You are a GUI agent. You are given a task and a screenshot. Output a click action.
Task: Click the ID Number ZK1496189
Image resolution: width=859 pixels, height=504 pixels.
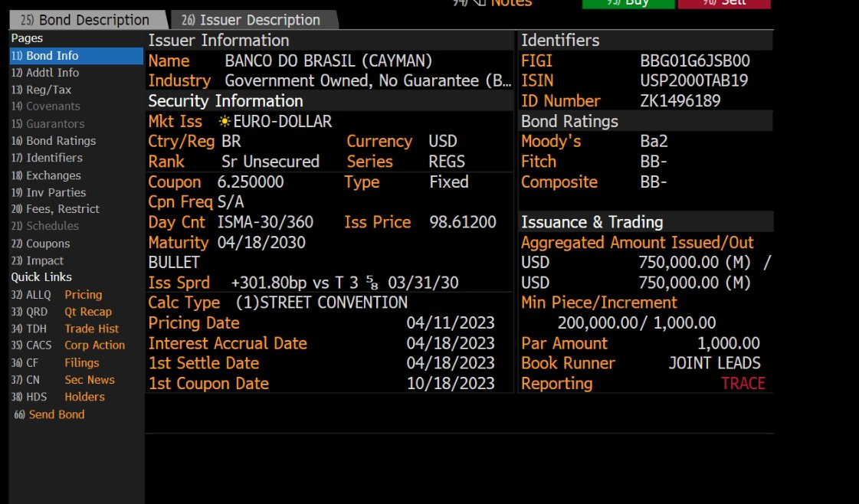click(680, 101)
